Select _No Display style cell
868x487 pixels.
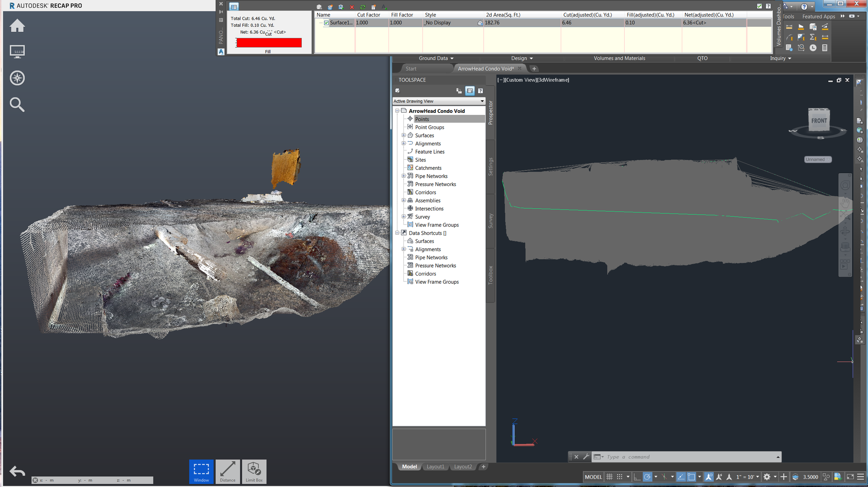click(x=453, y=23)
